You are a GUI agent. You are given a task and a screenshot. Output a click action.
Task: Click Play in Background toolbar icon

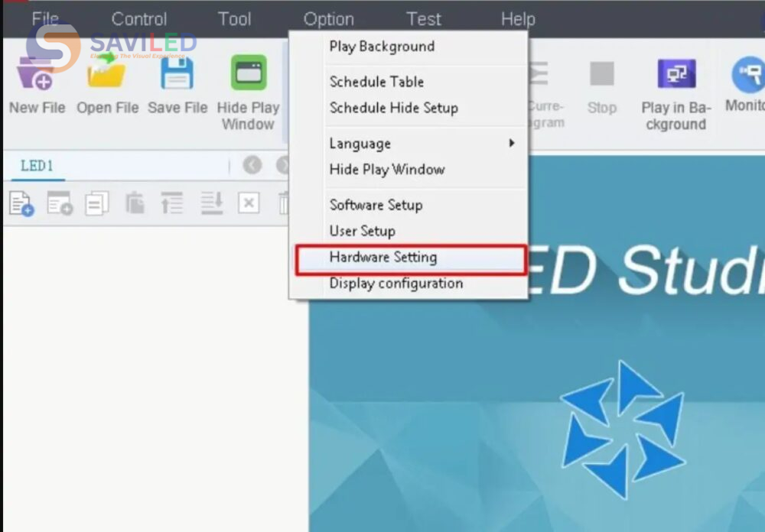pyautogui.click(x=675, y=75)
